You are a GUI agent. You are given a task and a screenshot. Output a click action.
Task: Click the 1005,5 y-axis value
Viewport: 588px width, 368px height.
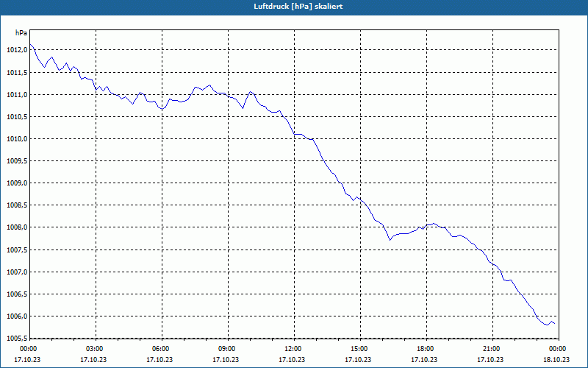17,339
